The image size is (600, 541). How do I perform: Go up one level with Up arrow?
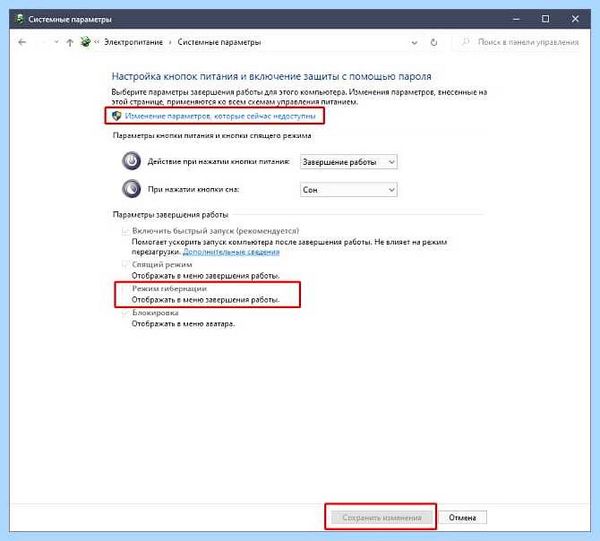coord(70,42)
